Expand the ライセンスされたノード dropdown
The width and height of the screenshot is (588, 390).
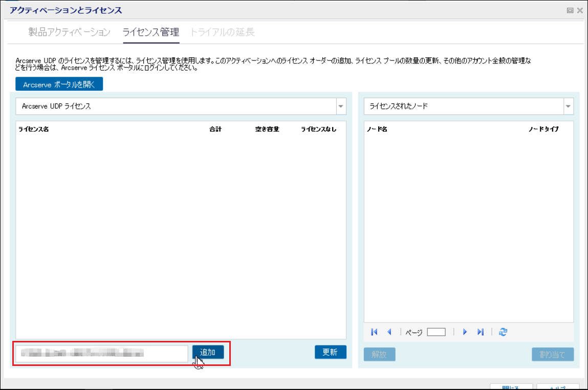click(568, 106)
